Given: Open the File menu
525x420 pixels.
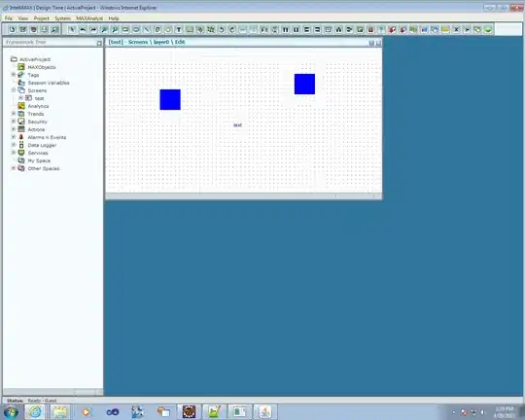Looking at the screenshot, I should [x=9, y=18].
